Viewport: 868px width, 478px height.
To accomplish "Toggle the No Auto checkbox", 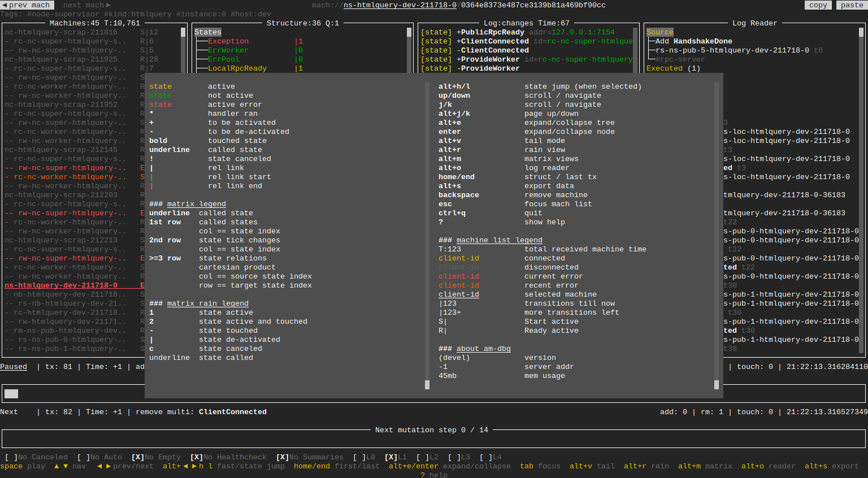I will 99,457.
